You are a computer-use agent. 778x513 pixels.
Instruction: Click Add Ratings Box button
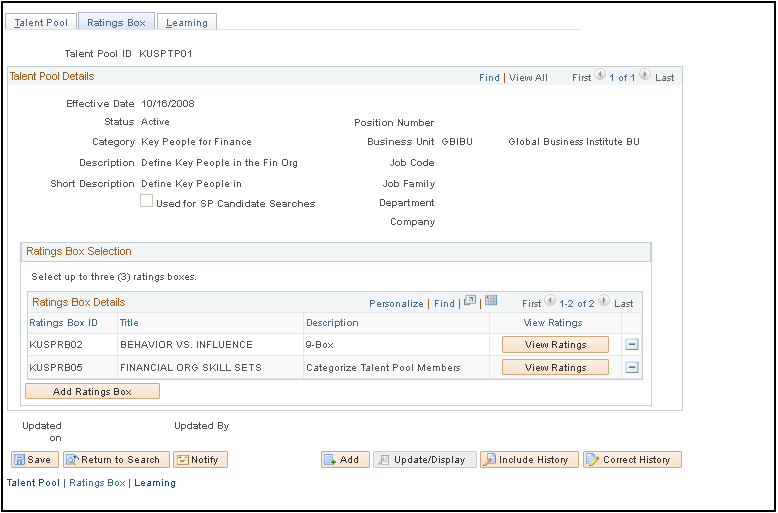point(92,391)
